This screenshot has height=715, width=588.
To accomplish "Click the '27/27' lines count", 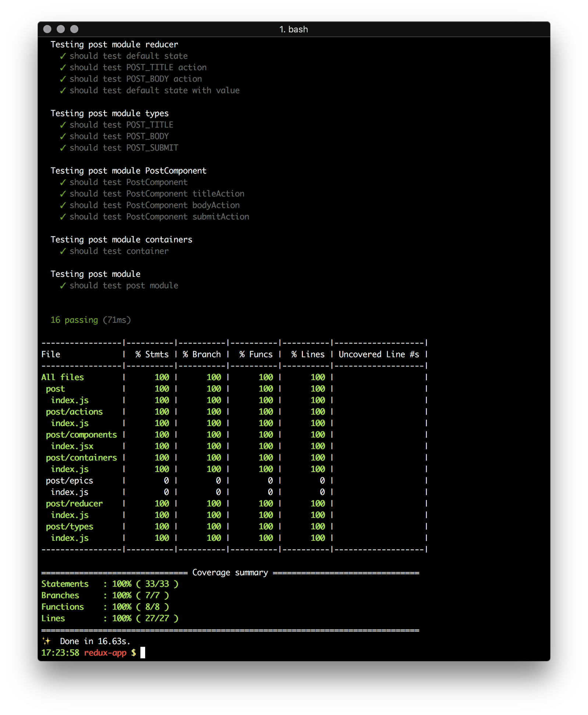I will click(157, 618).
